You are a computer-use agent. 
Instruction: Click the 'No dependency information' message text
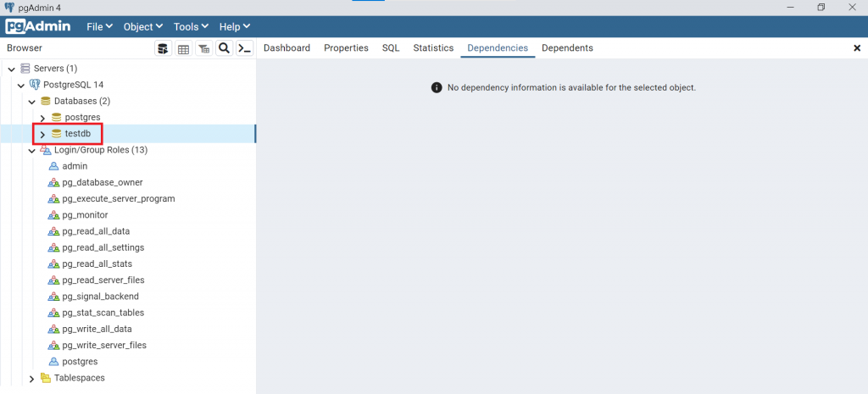[571, 87]
